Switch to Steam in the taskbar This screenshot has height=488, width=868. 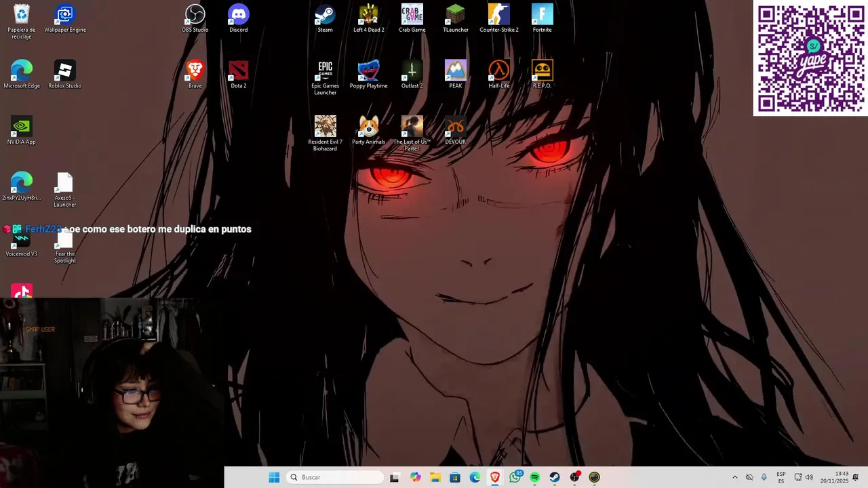(555, 477)
